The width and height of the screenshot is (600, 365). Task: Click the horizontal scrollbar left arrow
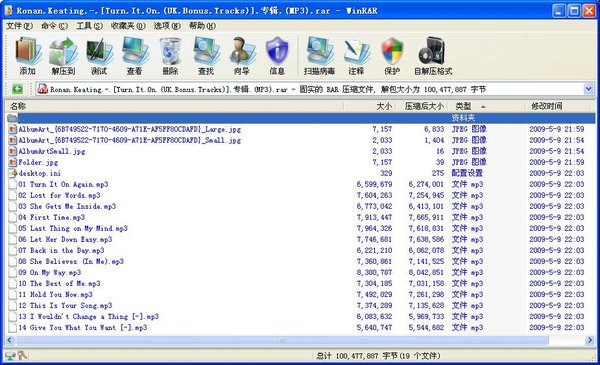10,340
